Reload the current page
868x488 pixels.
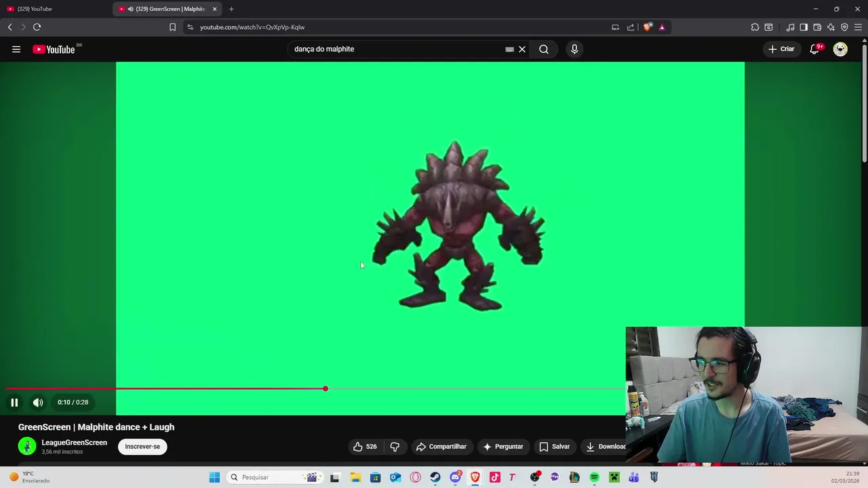[x=37, y=27]
